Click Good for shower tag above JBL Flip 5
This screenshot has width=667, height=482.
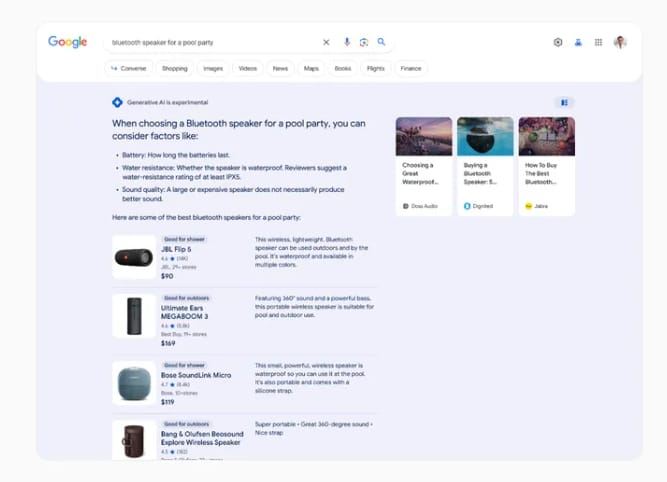coord(184,239)
